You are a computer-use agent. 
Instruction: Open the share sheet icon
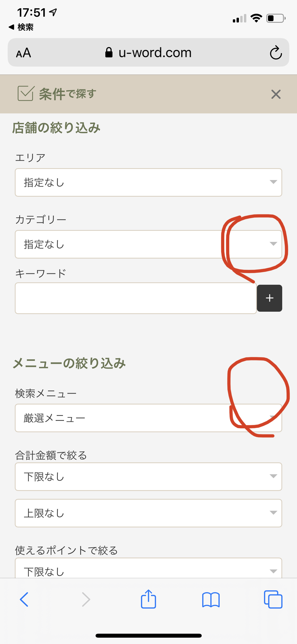point(148,599)
